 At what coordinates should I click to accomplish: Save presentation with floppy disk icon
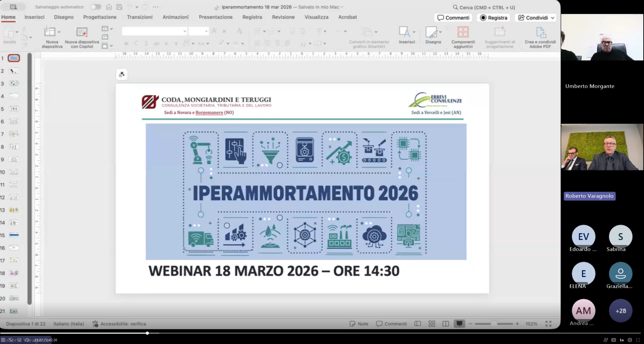(119, 7)
